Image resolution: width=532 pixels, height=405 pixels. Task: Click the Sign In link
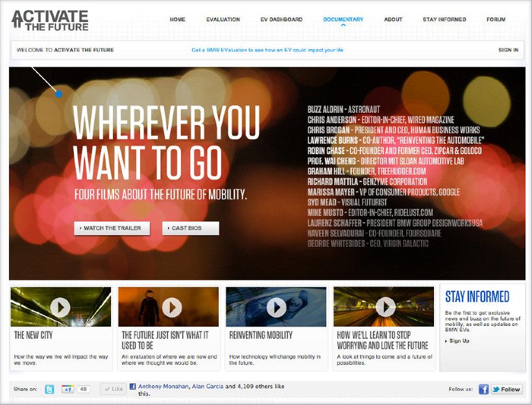[508, 50]
